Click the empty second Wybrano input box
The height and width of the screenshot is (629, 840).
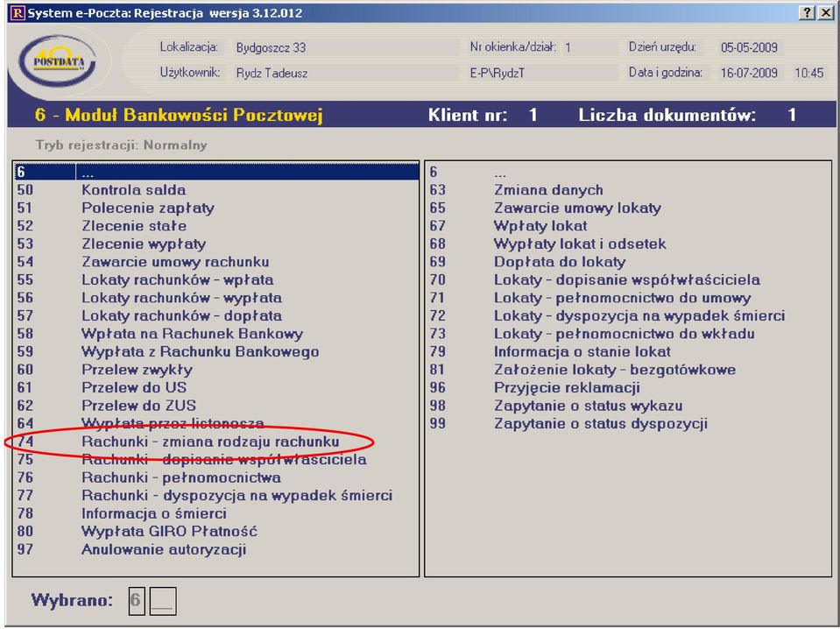(x=163, y=601)
